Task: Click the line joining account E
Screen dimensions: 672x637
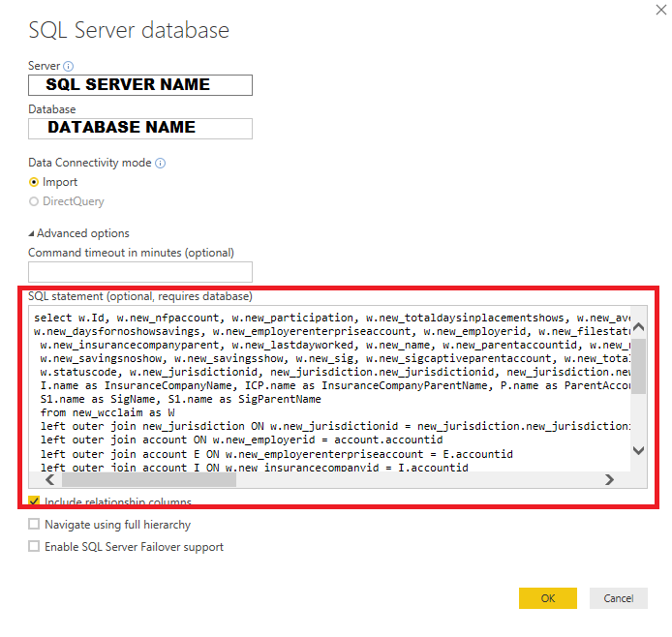Action: pos(277,454)
